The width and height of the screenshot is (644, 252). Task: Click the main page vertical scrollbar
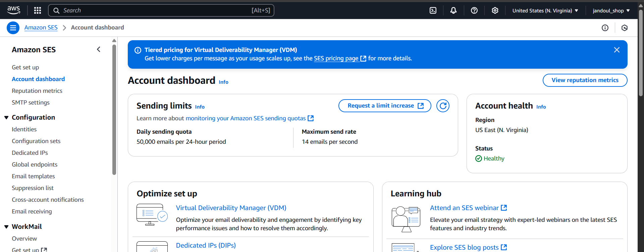[641, 54]
